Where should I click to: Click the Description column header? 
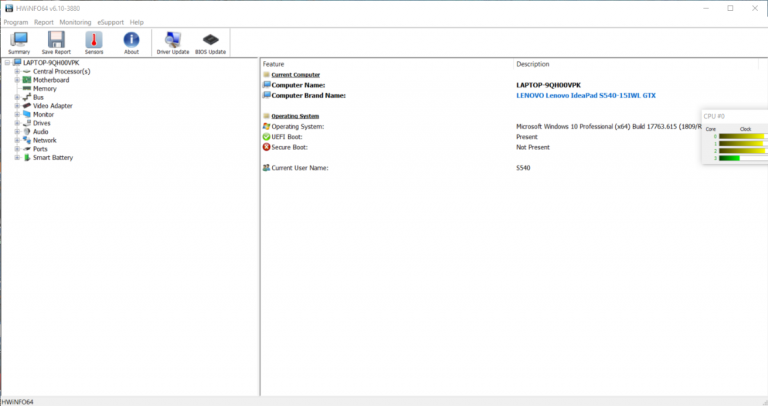[532, 64]
